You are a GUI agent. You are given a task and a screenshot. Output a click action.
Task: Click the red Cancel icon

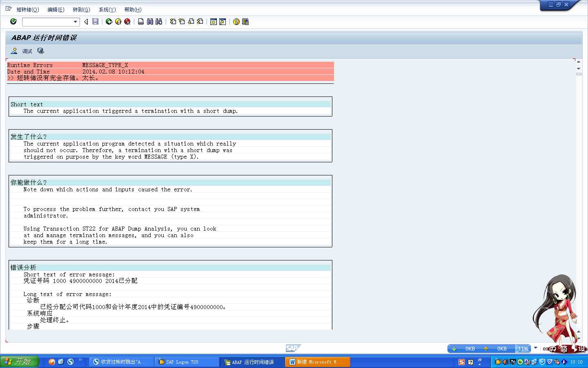[x=127, y=22]
